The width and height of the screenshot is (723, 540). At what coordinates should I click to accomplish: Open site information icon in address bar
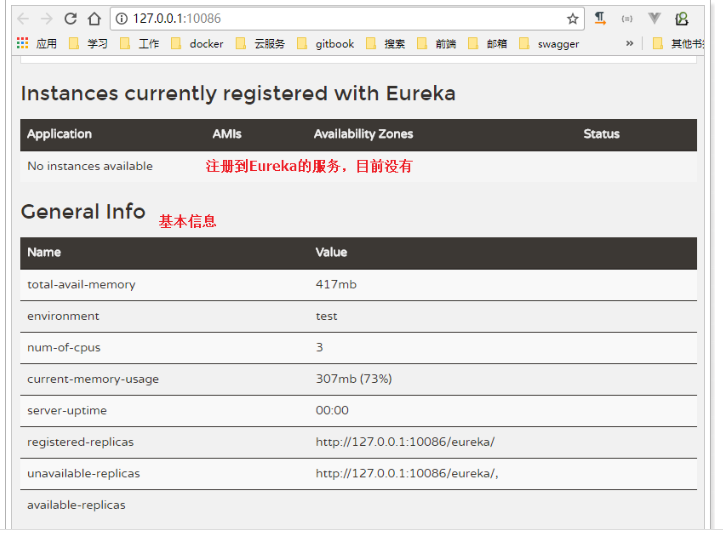[121, 19]
